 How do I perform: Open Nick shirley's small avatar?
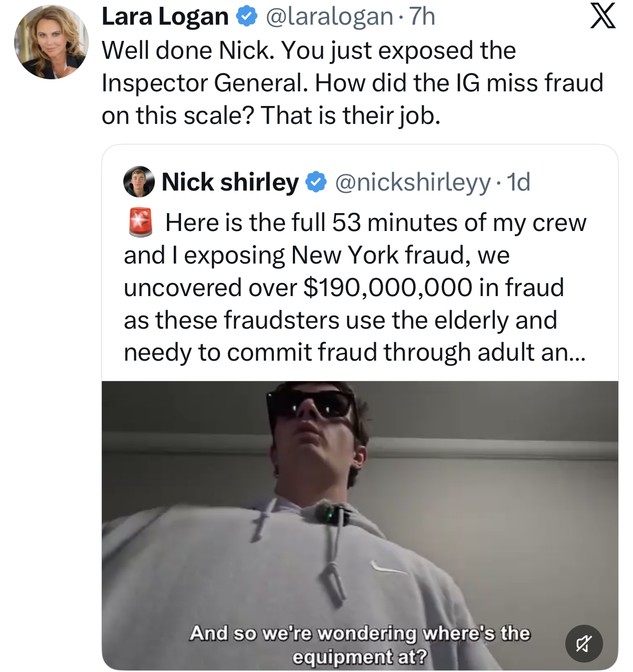[139, 182]
